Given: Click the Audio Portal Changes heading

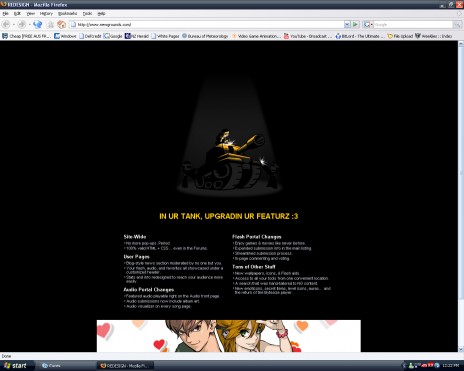Looking at the screenshot, I should point(149,290).
